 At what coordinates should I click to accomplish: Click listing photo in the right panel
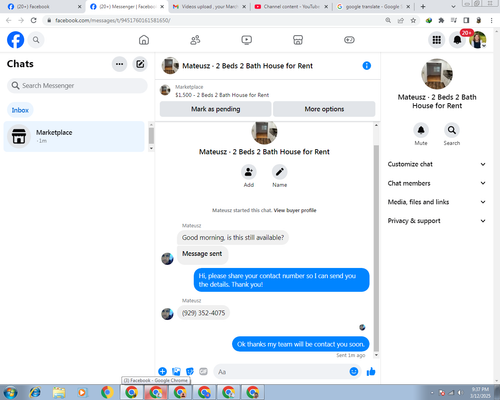click(437, 74)
